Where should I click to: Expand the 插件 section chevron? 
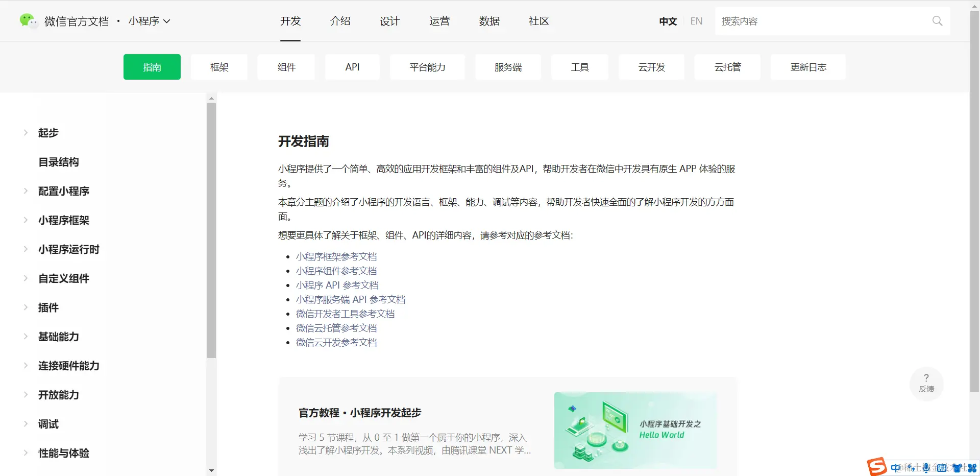pos(26,307)
